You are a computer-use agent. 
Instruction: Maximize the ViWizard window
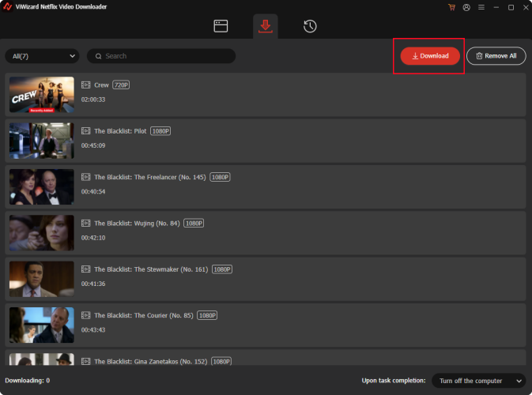click(511, 7)
